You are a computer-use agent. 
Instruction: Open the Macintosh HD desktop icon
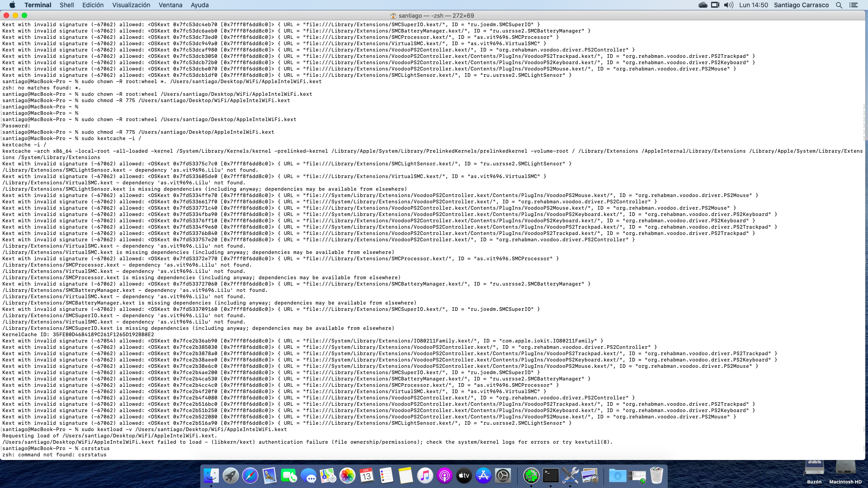[845, 472]
